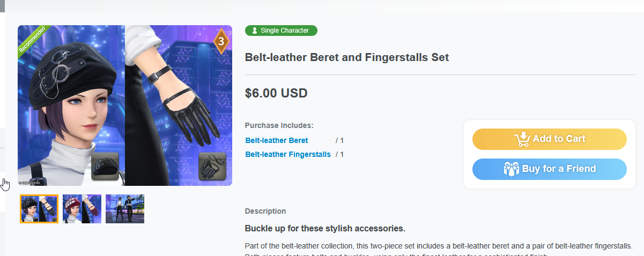Add the set to your cart
This screenshot has height=256, width=644.
(549, 139)
